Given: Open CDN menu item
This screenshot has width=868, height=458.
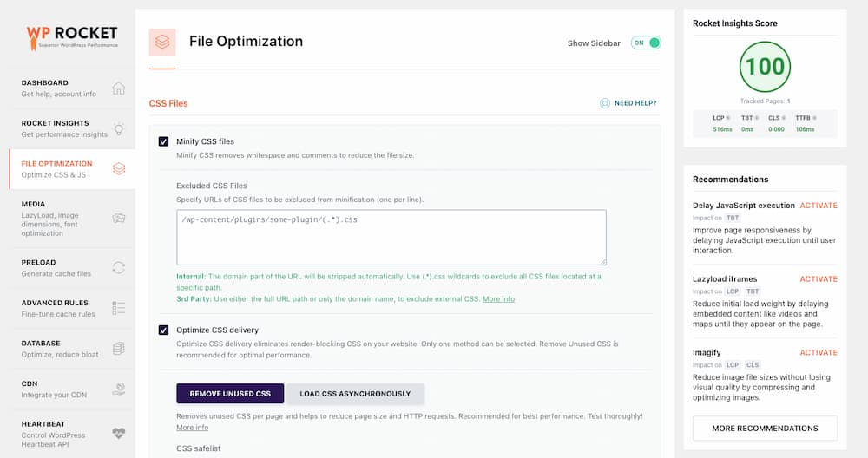Looking at the screenshot, I should (72, 389).
